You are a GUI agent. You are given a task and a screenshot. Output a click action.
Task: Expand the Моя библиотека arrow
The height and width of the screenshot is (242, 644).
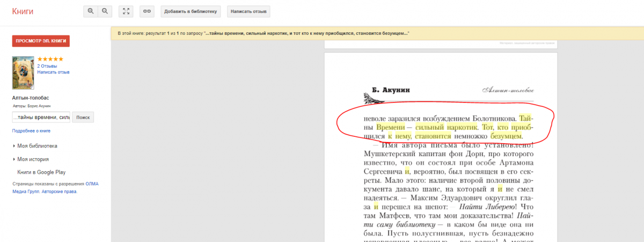click(13, 146)
